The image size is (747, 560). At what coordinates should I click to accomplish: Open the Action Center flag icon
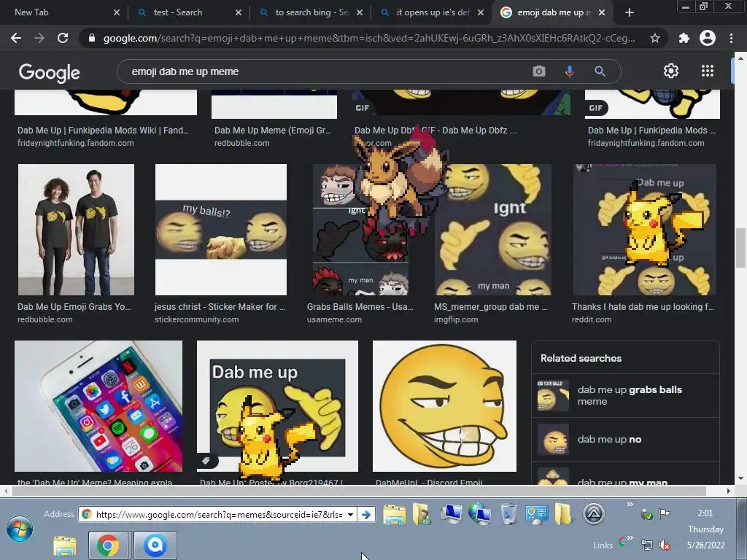(x=664, y=514)
